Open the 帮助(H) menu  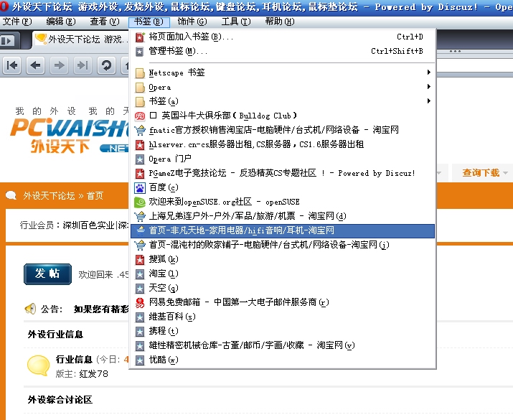280,22
